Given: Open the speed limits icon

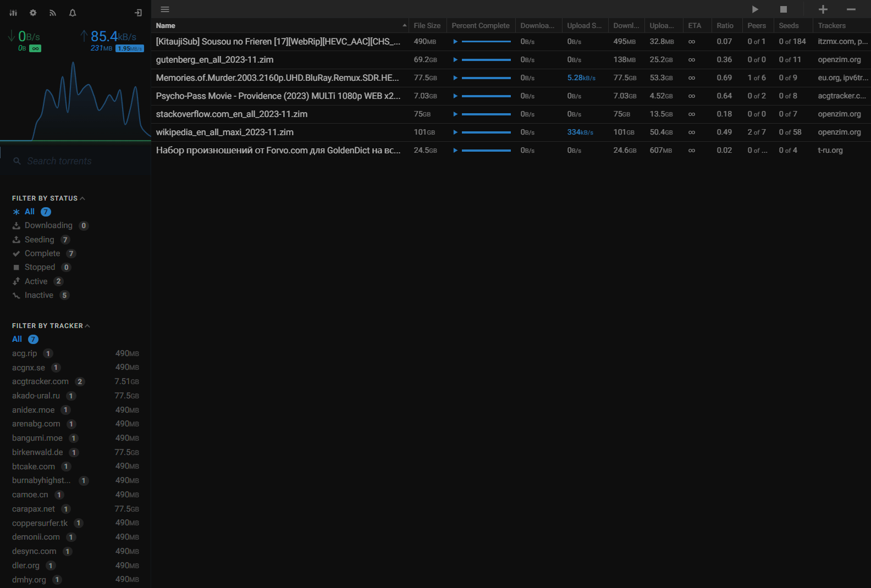Looking at the screenshot, I should tap(13, 13).
